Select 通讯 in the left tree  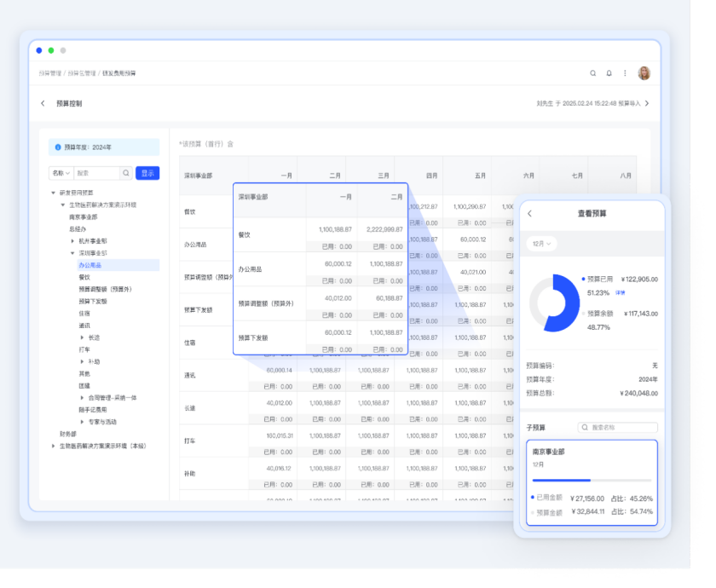[84, 326]
